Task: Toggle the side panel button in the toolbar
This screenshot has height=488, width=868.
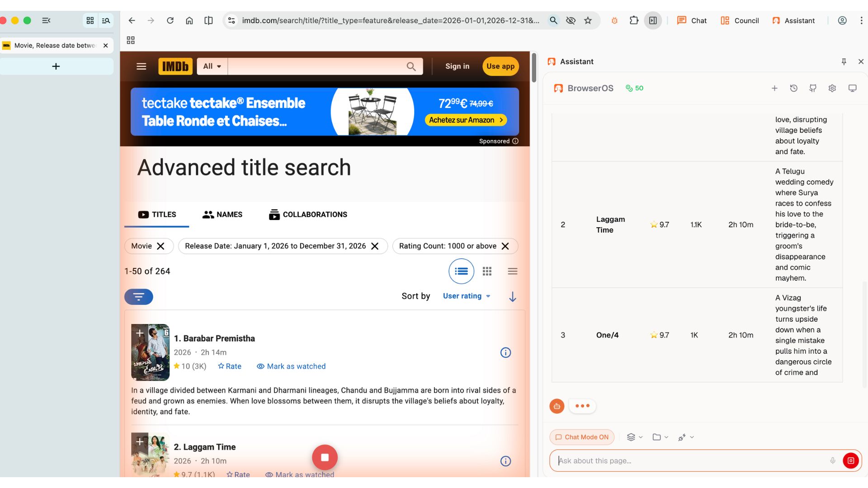Action: (x=653, y=20)
